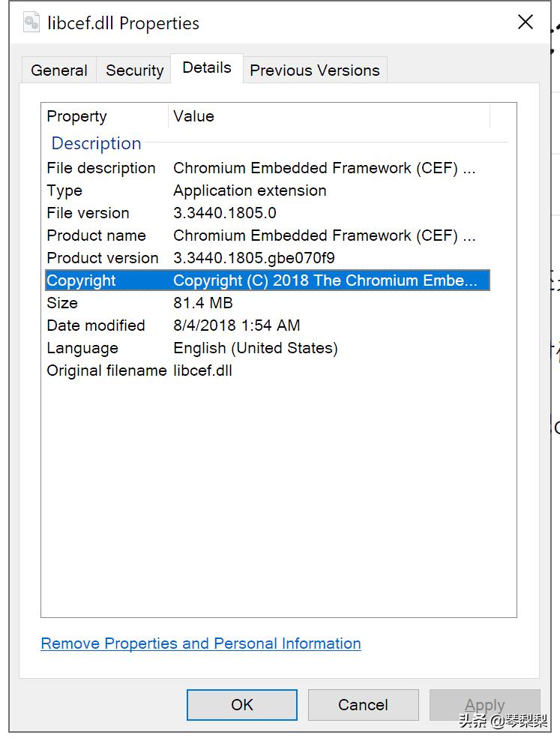560x741 pixels.
Task: Switch to the General tab
Action: [x=59, y=70]
